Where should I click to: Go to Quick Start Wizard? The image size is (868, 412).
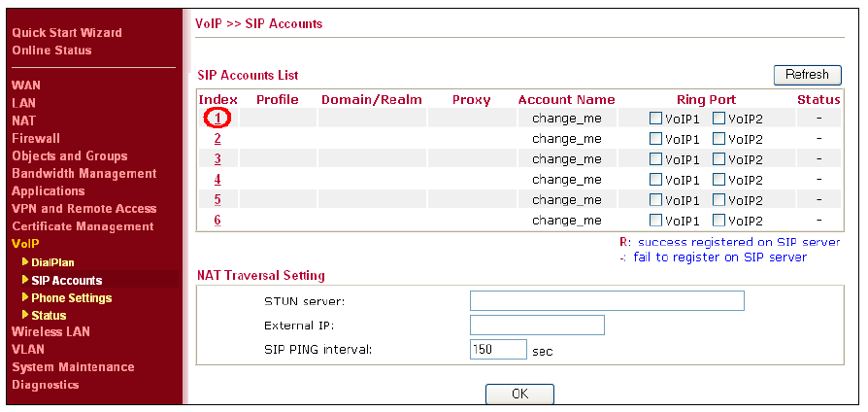pyautogui.click(x=67, y=33)
